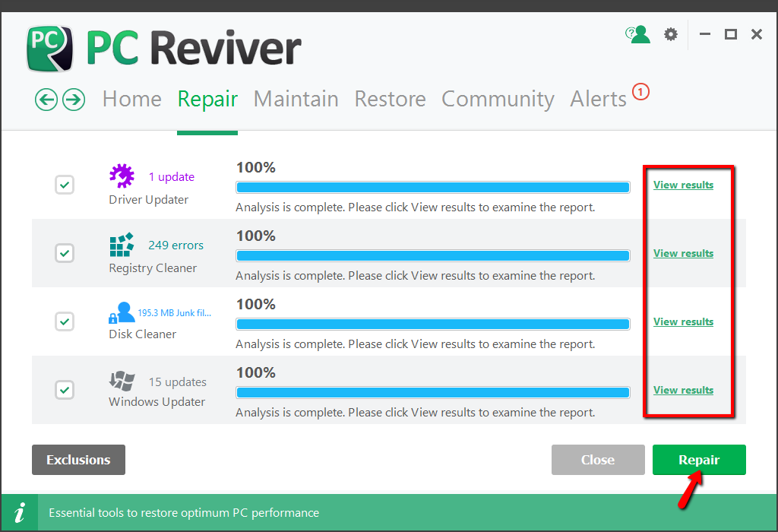Screen dimensions: 778x532
Task: Go forward with the right arrow icon
Action: (x=73, y=100)
